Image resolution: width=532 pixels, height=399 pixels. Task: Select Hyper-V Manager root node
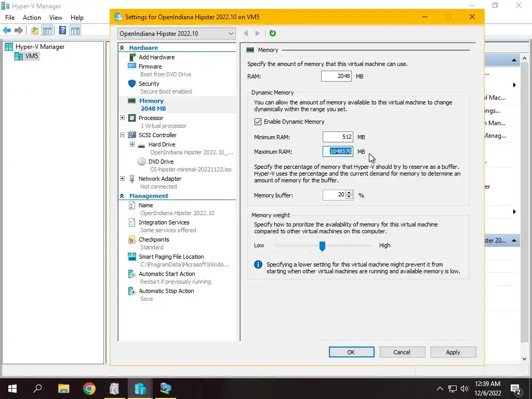(35, 47)
